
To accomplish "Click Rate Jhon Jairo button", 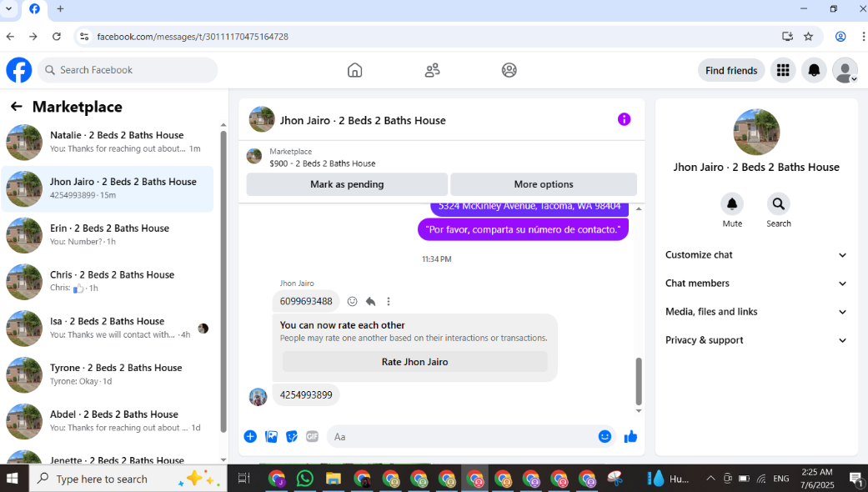I will [x=414, y=362].
